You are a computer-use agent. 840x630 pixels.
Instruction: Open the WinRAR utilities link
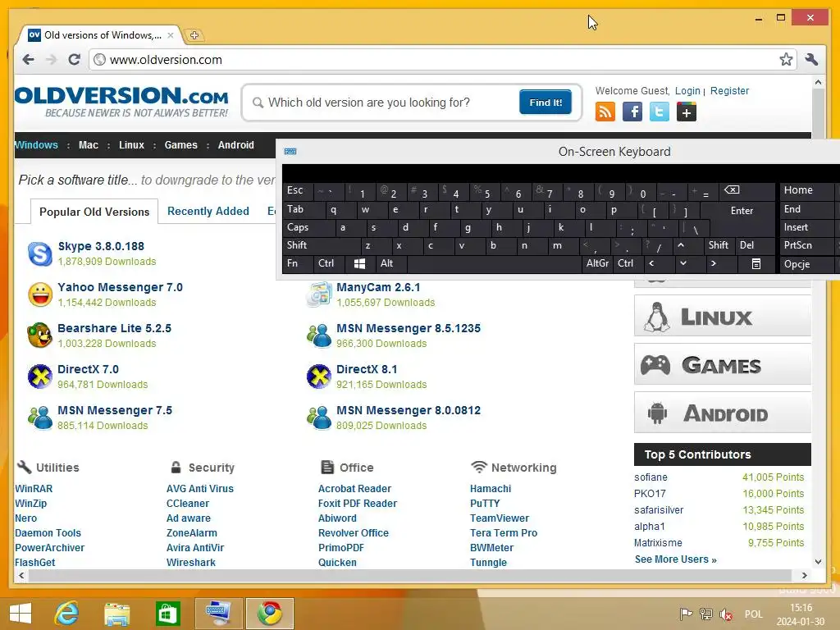(x=34, y=489)
